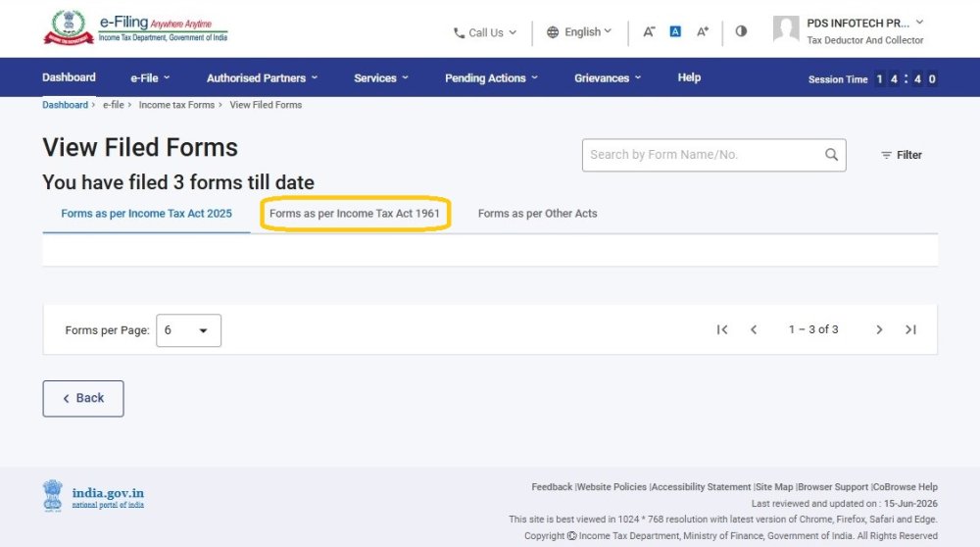Open the Pending Actions menu
The height and width of the screenshot is (547, 980).
point(491,78)
